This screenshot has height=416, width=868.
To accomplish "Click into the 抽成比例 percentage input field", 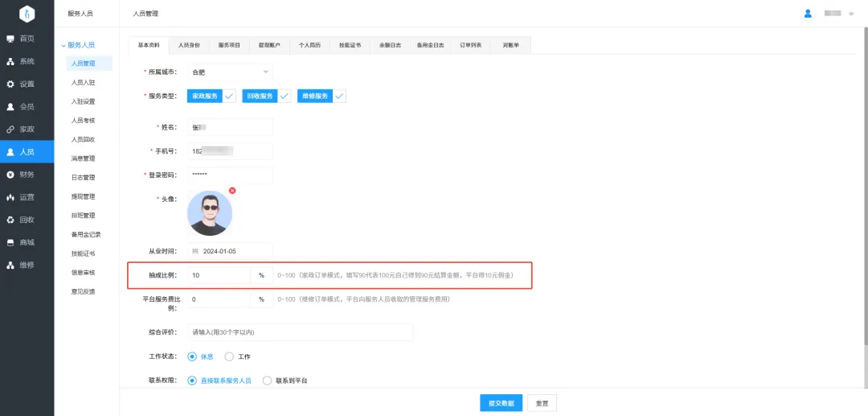I will (x=219, y=275).
